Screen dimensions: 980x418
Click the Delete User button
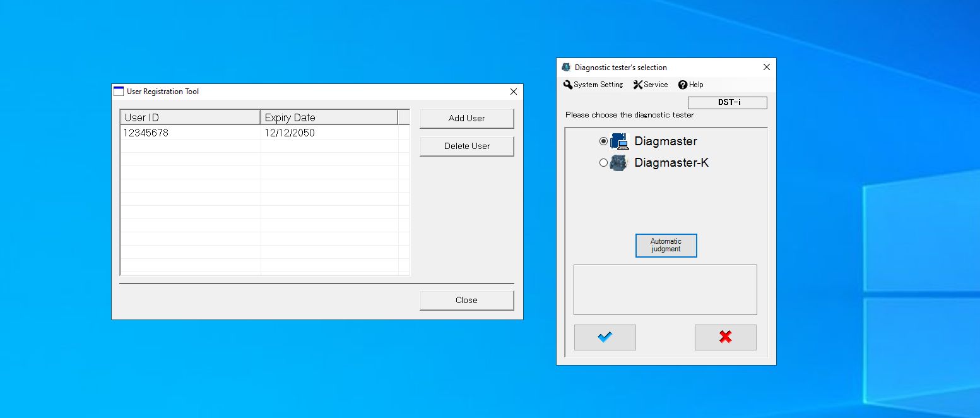(467, 146)
